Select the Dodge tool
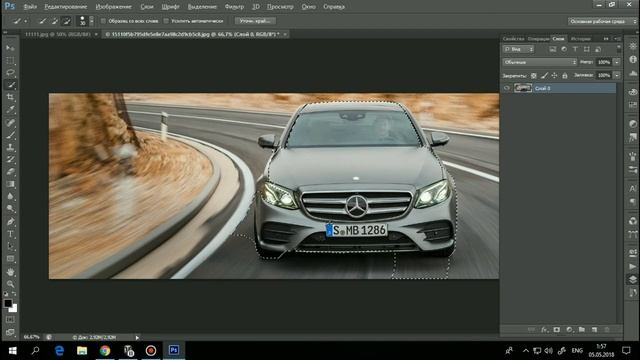The width and height of the screenshot is (640, 360). pyautogui.click(x=10, y=209)
